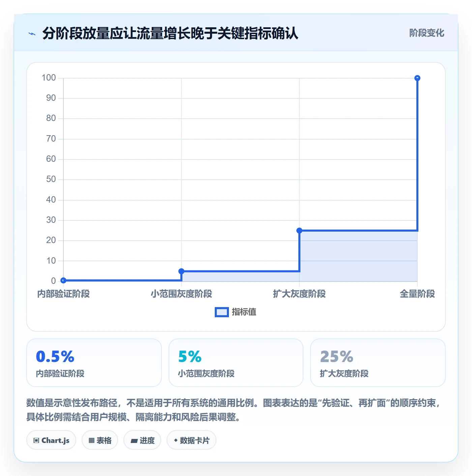Select the data point at 小范围灰度阶段
Image resolution: width=472 pixels, height=476 pixels.
(x=181, y=271)
